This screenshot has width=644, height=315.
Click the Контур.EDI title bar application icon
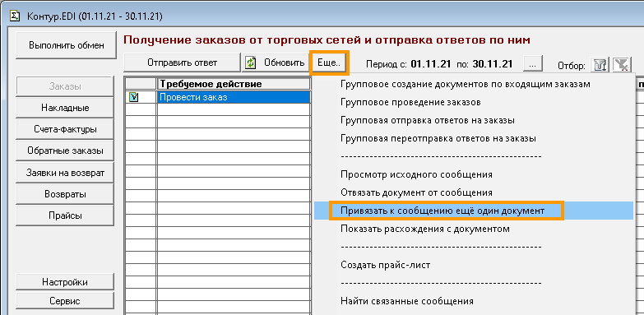(16, 16)
